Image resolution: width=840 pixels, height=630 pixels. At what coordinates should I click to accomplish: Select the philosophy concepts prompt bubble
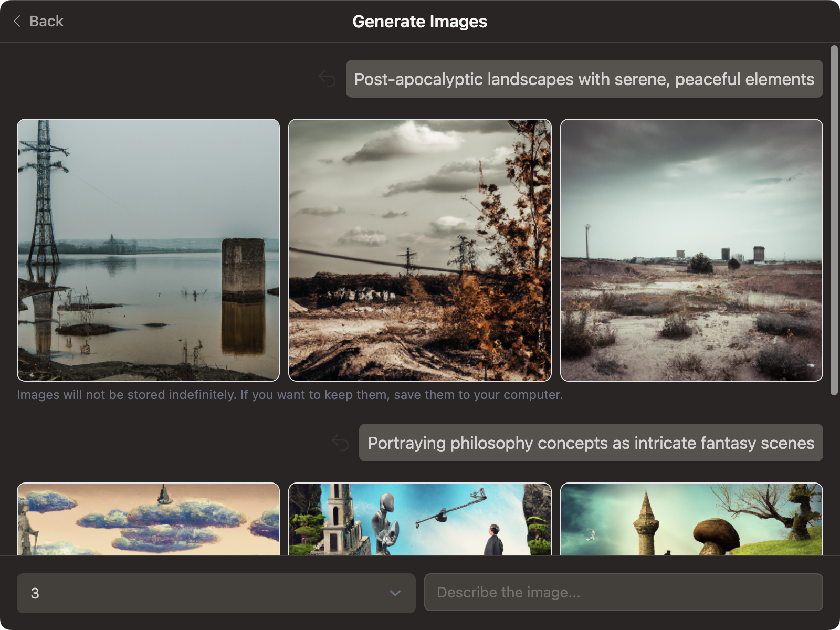point(591,443)
